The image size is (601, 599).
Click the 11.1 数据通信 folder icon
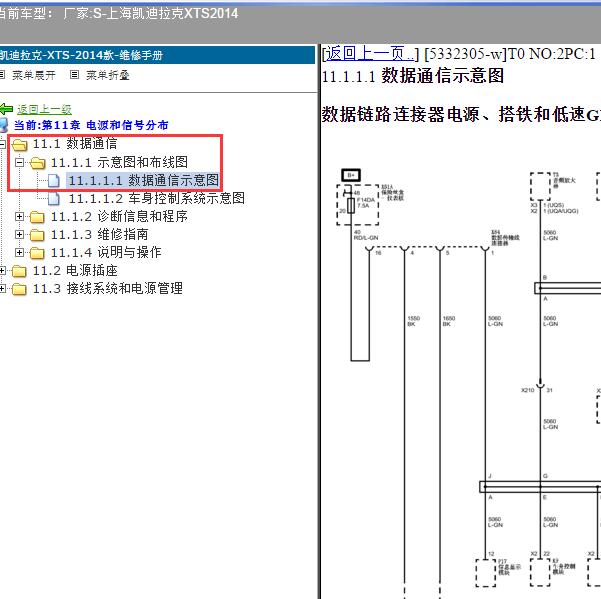(19, 145)
